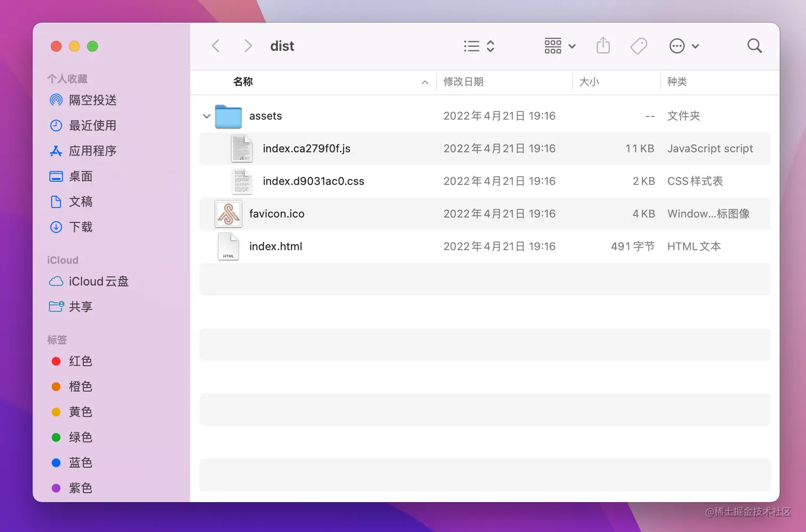
Task: Click the tag icon in toolbar
Action: coord(639,46)
